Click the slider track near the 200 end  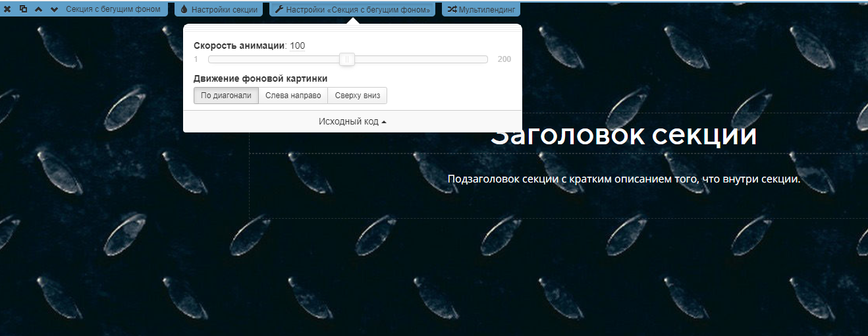click(477, 59)
